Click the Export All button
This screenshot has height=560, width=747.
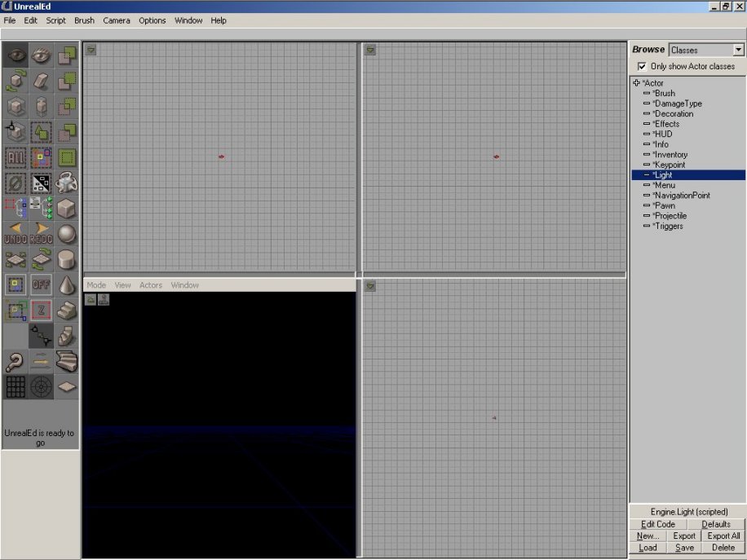click(x=723, y=536)
